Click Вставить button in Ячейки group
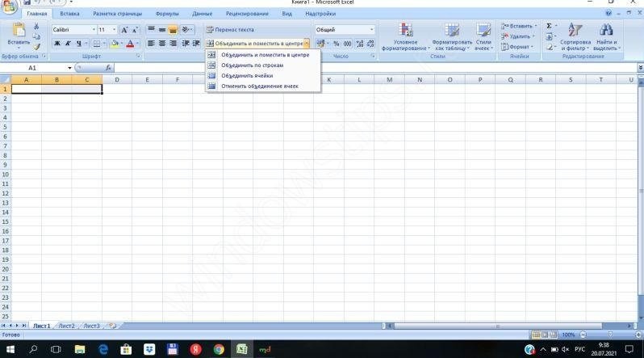The height and width of the screenshot is (358, 644). click(x=519, y=26)
